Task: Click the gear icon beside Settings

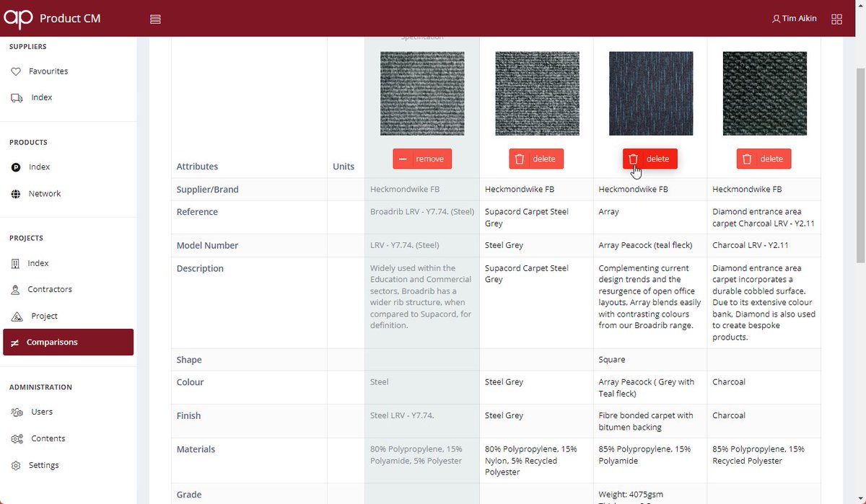Action: pos(17,466)
